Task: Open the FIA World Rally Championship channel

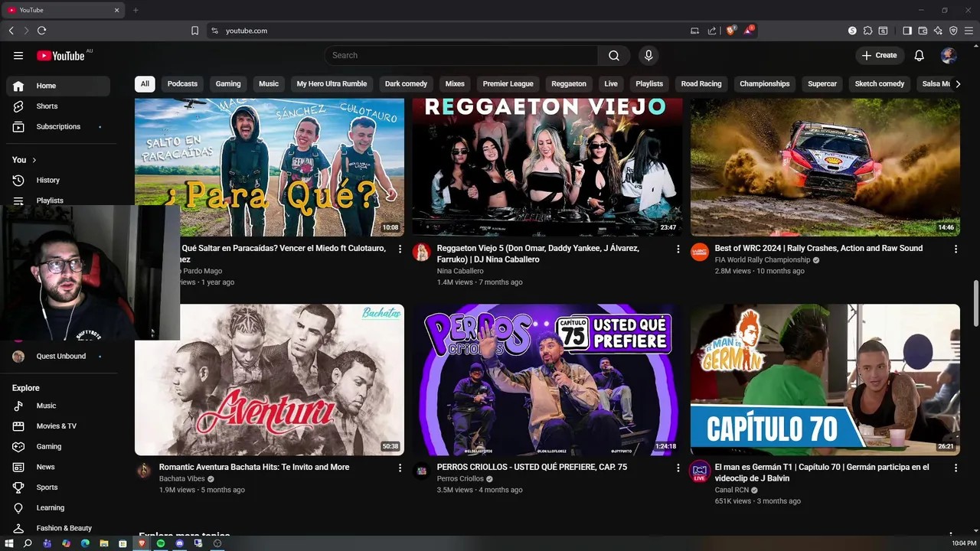Action: [x=762, y=260]
